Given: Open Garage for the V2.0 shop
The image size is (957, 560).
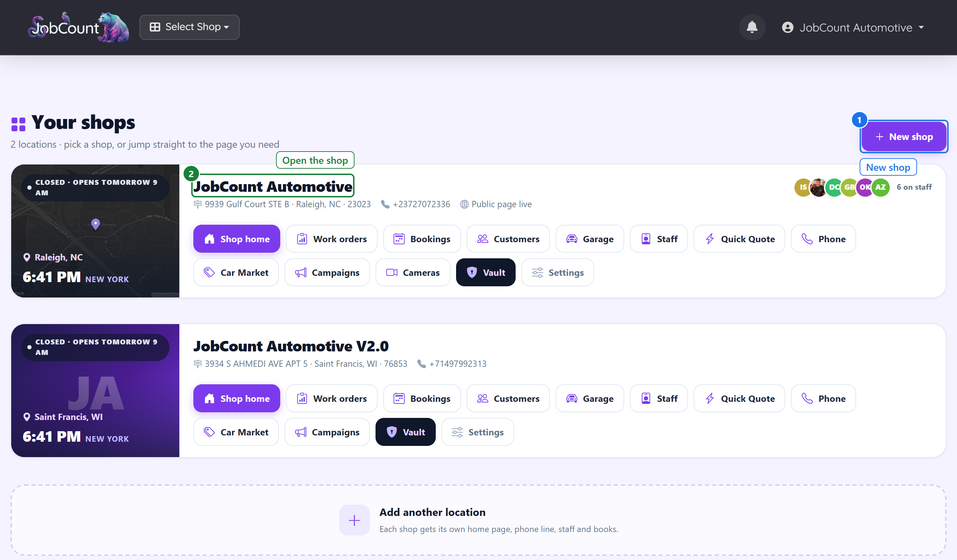Looking at the screenshot, I should [590, 398].
